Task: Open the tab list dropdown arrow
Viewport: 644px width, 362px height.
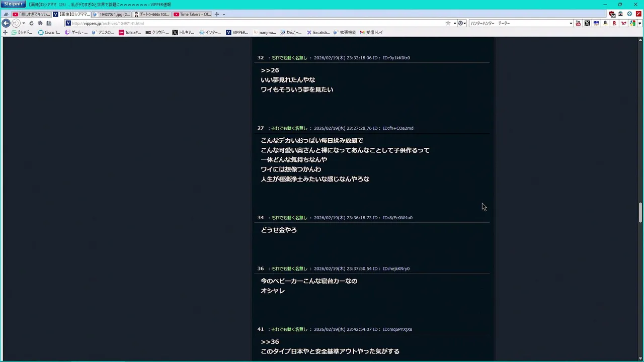Action: [224, 14]
